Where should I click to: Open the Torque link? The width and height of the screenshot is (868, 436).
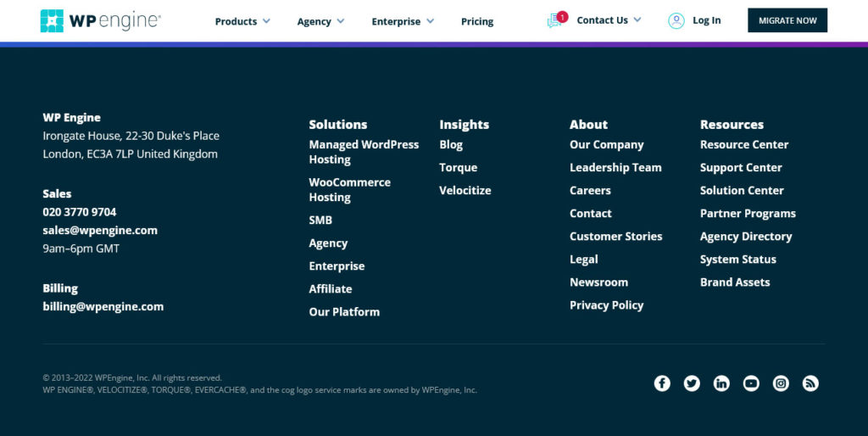click(459, 167)
